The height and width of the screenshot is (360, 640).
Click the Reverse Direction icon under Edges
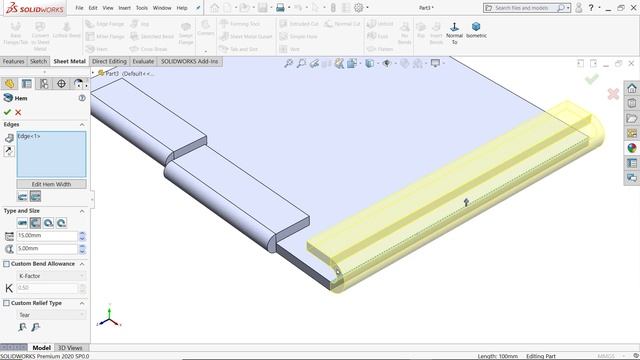9,151
